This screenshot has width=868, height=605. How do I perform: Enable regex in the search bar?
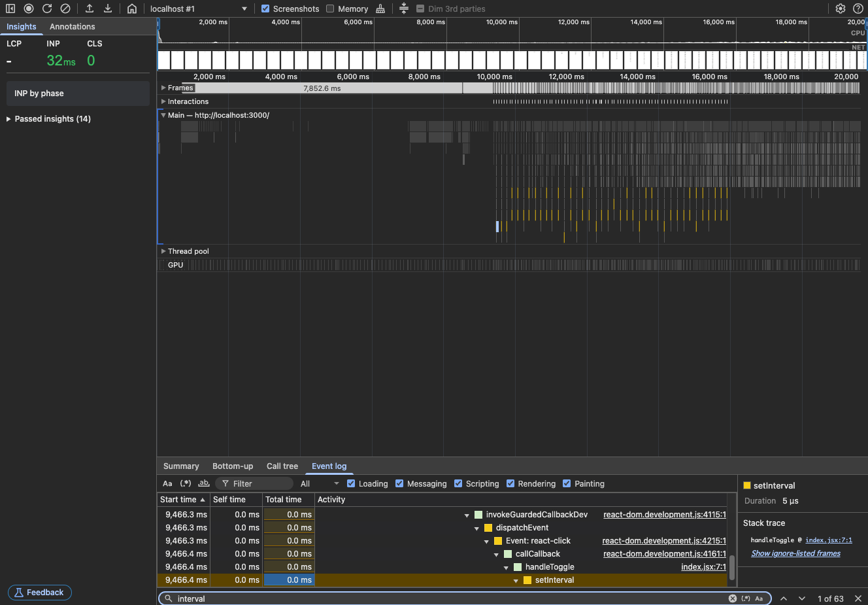coord(746,598)
